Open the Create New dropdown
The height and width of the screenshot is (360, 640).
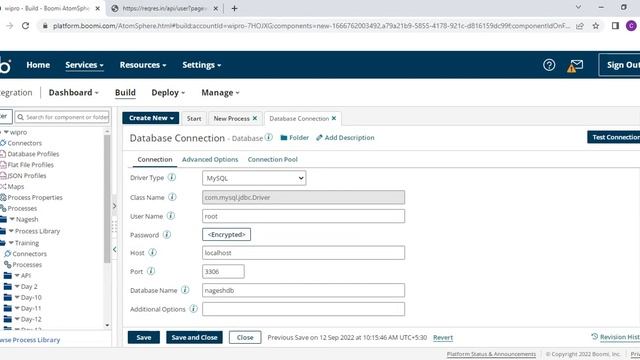151,118
